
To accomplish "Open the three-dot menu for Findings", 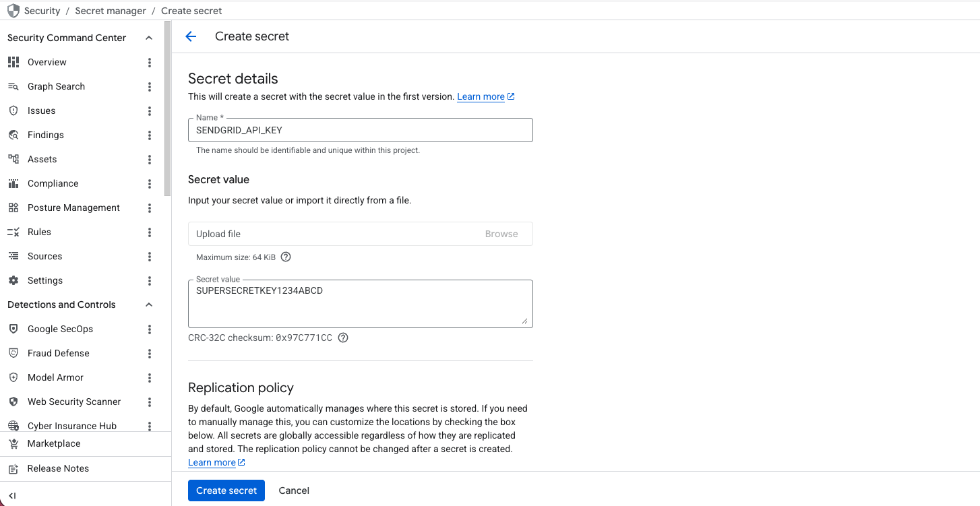I will pyautogui.click(x=150, y=135).
